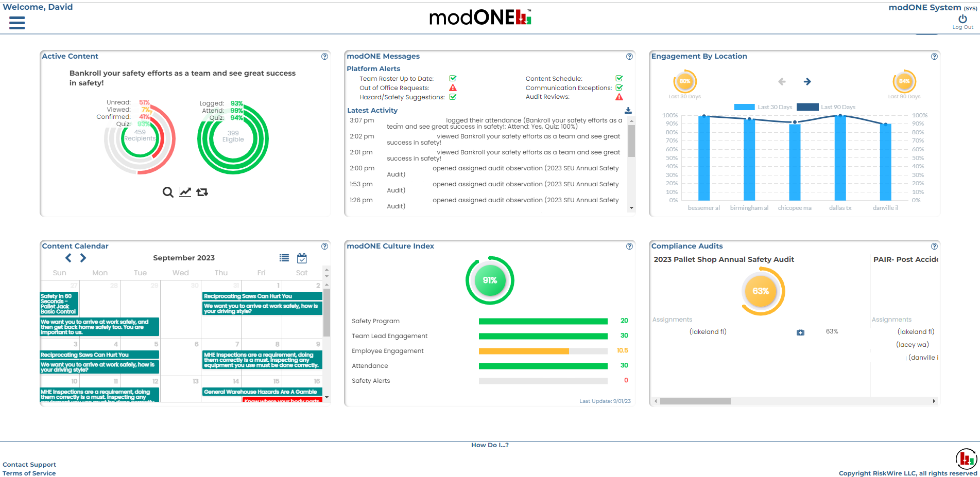Image resolution: width=980 pixels, height=477 pixels.
Task: Click the Log Out label
Action: pyautogui.click(x=962, y=27)
